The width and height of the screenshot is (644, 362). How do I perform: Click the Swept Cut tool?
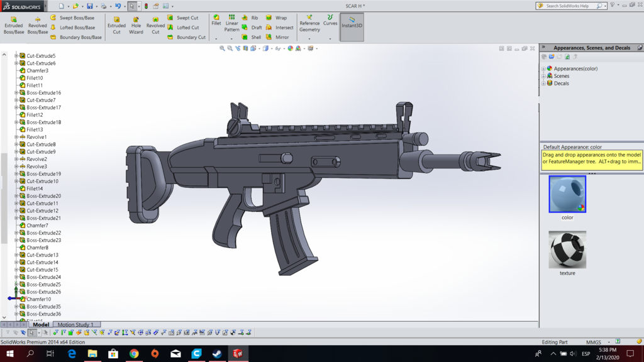[x=183, y=18]
